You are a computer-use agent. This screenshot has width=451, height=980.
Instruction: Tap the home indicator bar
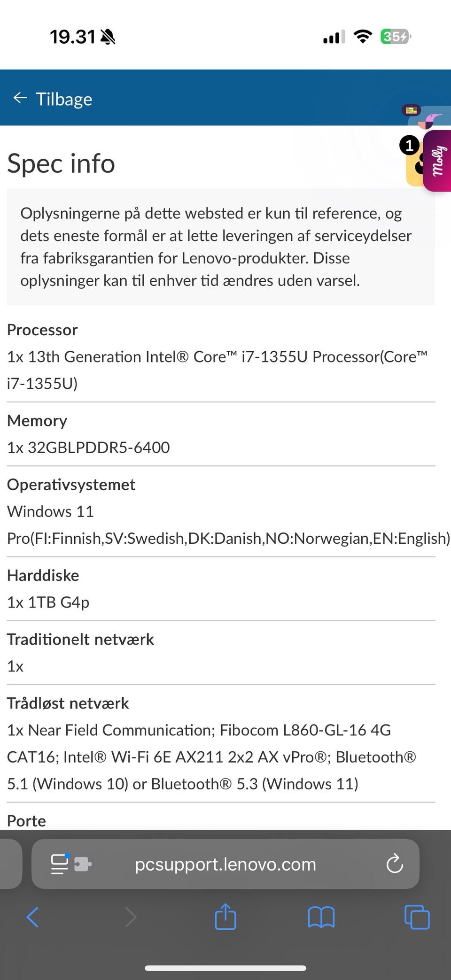225,968
